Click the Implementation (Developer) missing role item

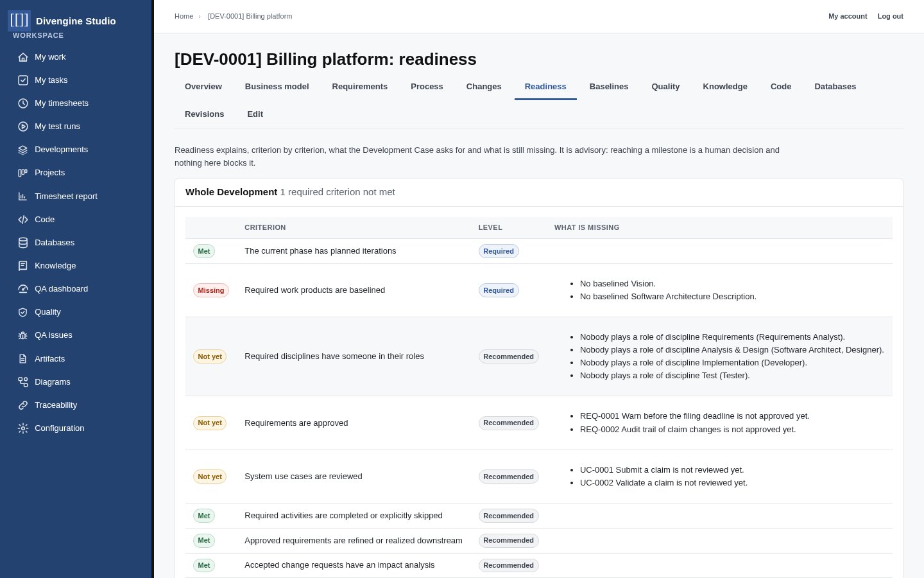(x=694, y=363)
